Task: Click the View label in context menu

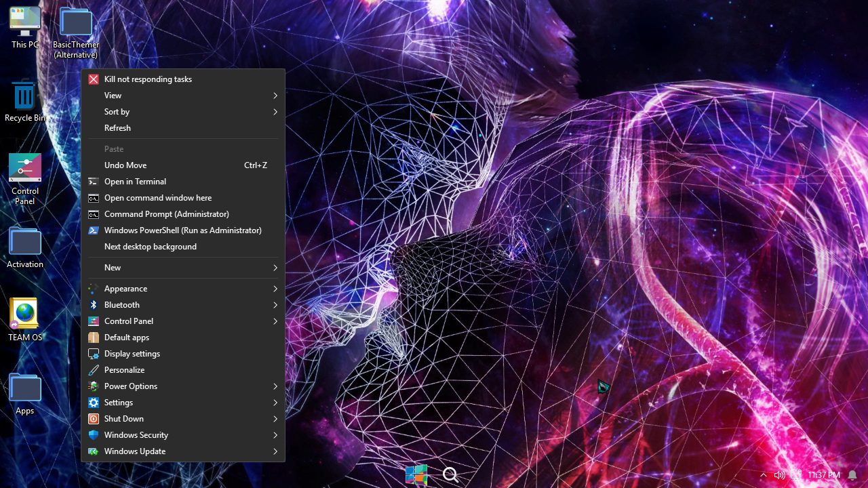Action: point(113,96)
